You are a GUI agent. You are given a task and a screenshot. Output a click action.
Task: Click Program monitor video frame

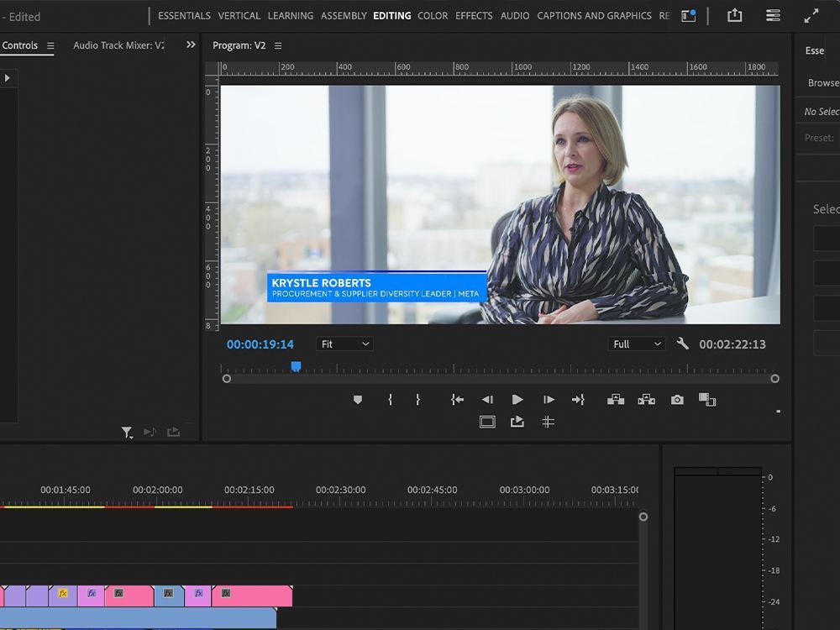pos(501,204)
